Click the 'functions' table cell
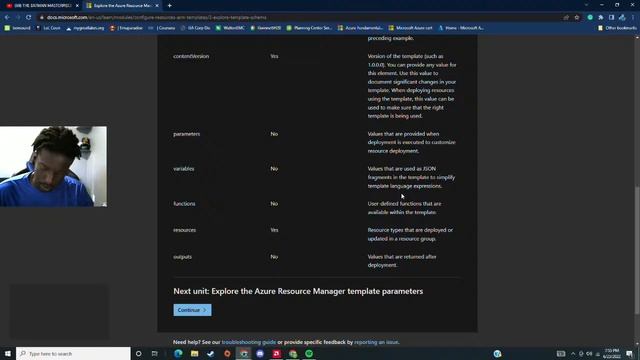 (x=184, y=204)
